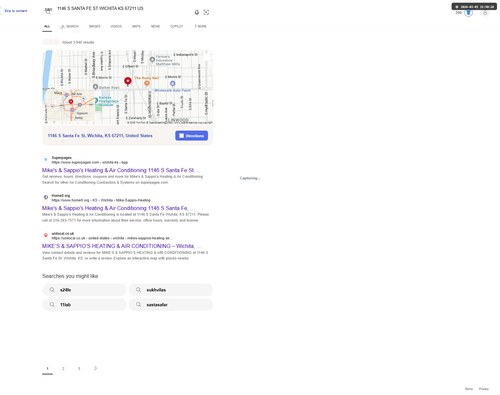Click the next page arrow
Image resolution: width=500 pixels, height=395 pixels.
tap(95, 368)
